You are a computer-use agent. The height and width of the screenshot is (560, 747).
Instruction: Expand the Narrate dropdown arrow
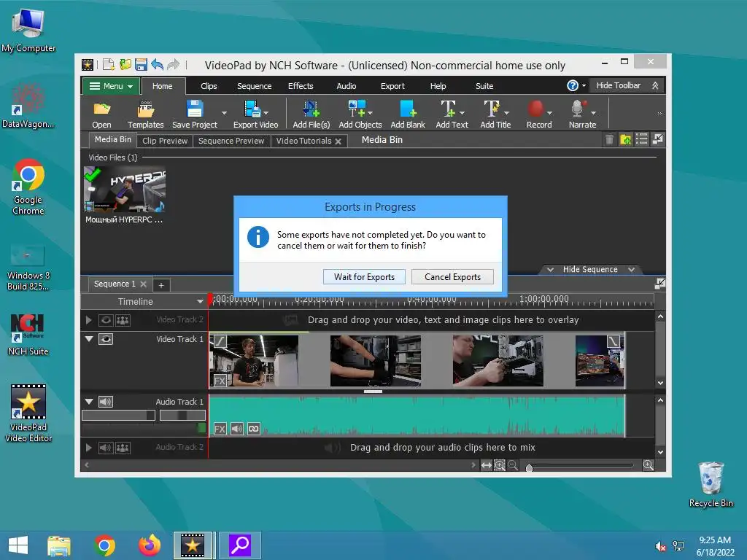593,113
